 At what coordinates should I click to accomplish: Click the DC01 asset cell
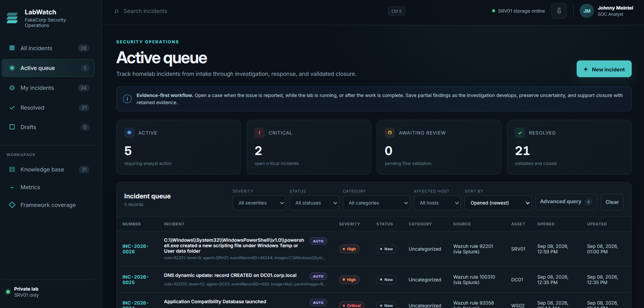[x=517, y=280]
